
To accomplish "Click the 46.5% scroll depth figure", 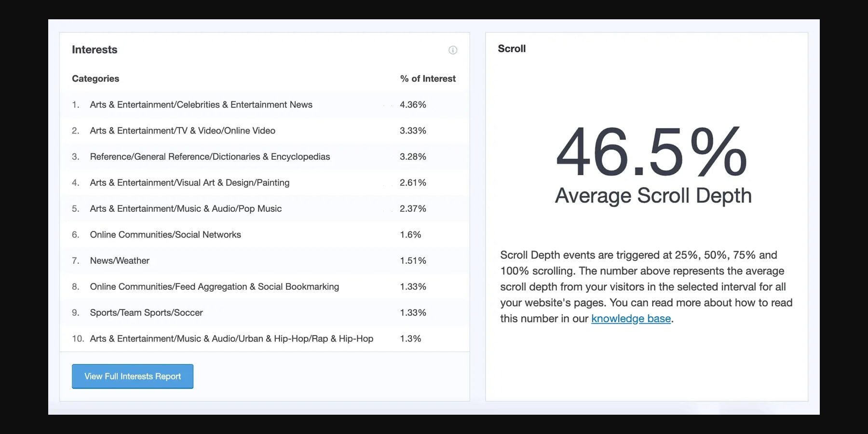I will [x=652, y=154].
